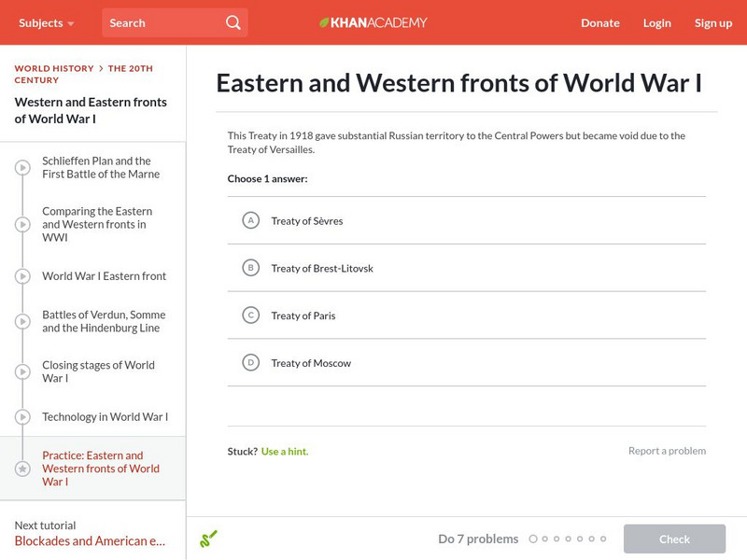Click the chevron next to WORLD HISTORY breadcrumb
Screen dimensions: 747x560
point(99,68)
